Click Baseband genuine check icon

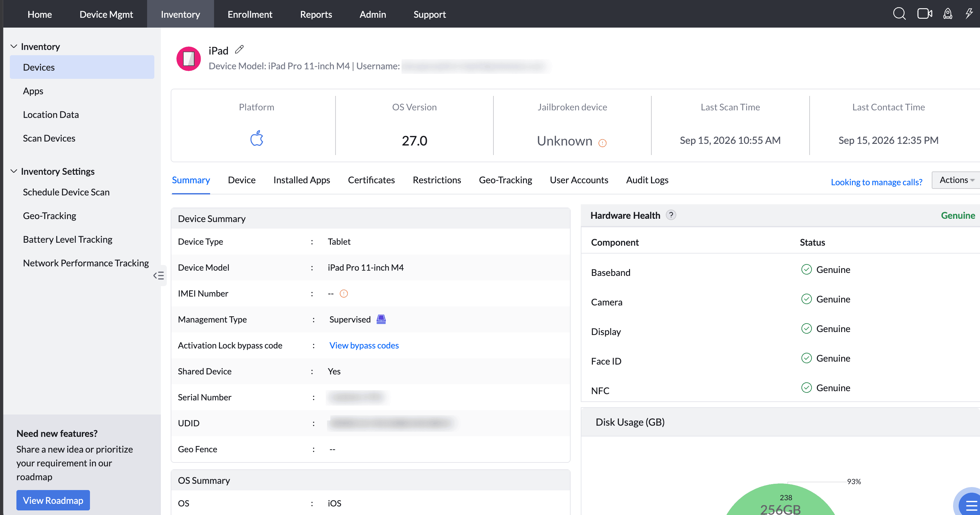tap(807, 270)
